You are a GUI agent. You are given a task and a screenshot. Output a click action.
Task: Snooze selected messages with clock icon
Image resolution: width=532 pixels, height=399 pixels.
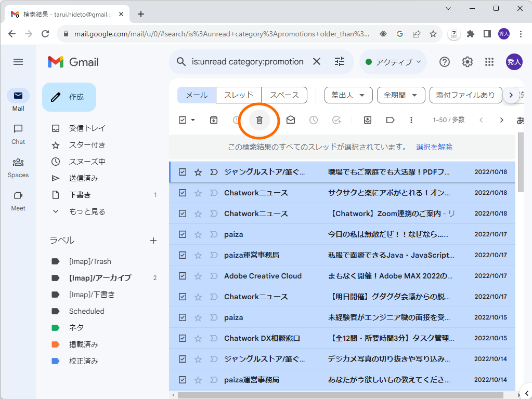coord(314,119)
